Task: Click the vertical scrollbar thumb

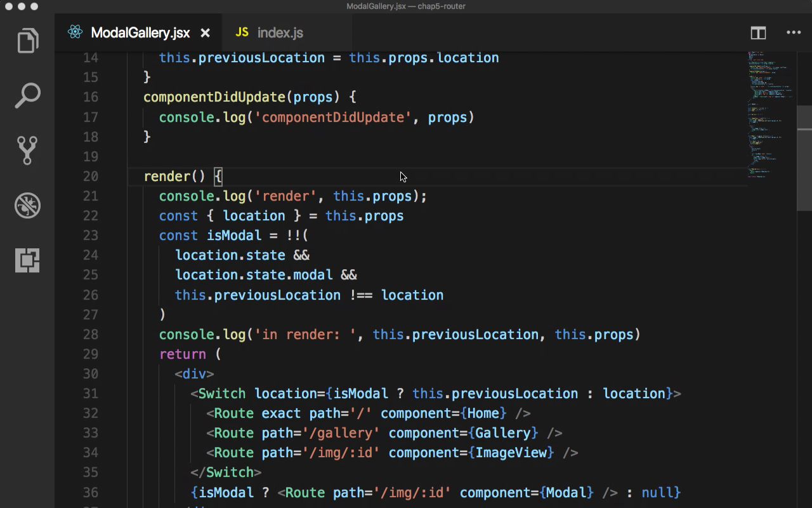Action: pos(804,157)
